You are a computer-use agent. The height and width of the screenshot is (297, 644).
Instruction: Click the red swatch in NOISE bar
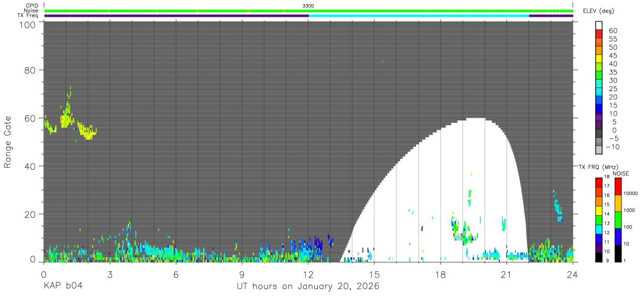(x=618, y=186)
